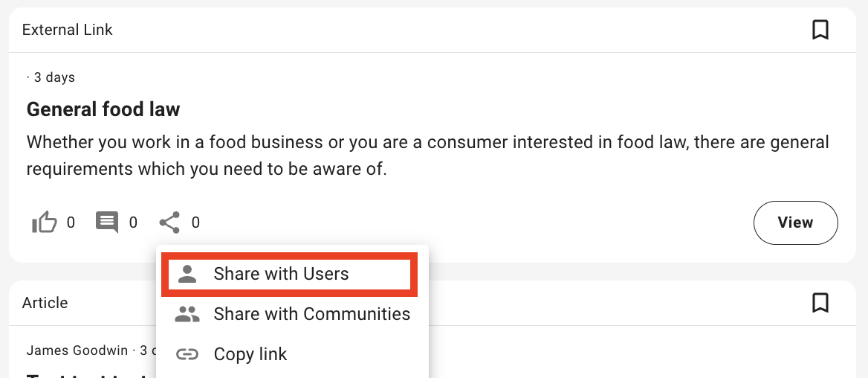Like the General food law post
The image size is (868, 378).
coord(45,222)
